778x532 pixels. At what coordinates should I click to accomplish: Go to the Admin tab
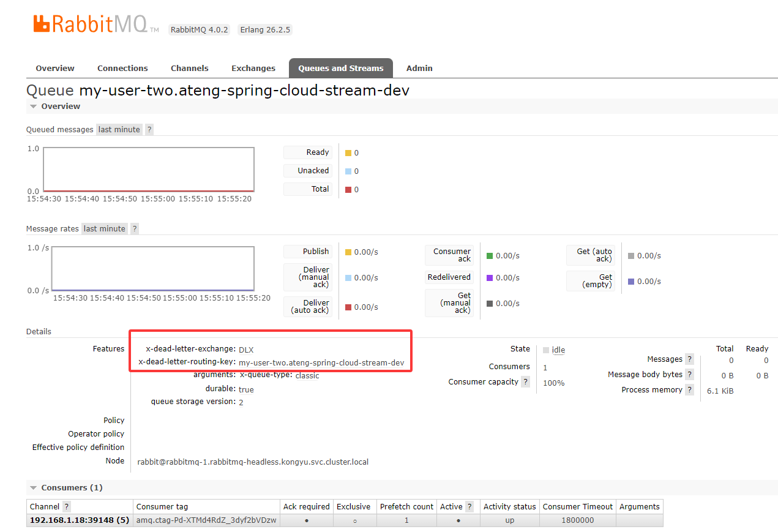(x=419, y=69)
